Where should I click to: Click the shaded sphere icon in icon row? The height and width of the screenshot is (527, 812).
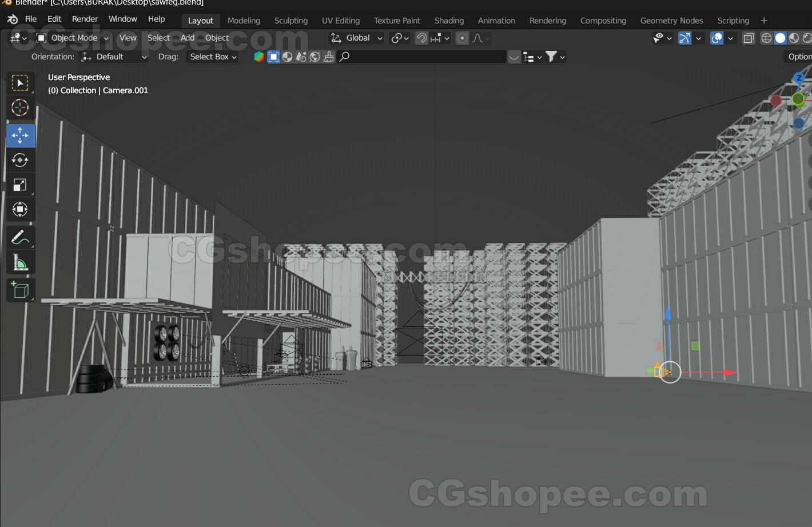click(x=287, y=57)
